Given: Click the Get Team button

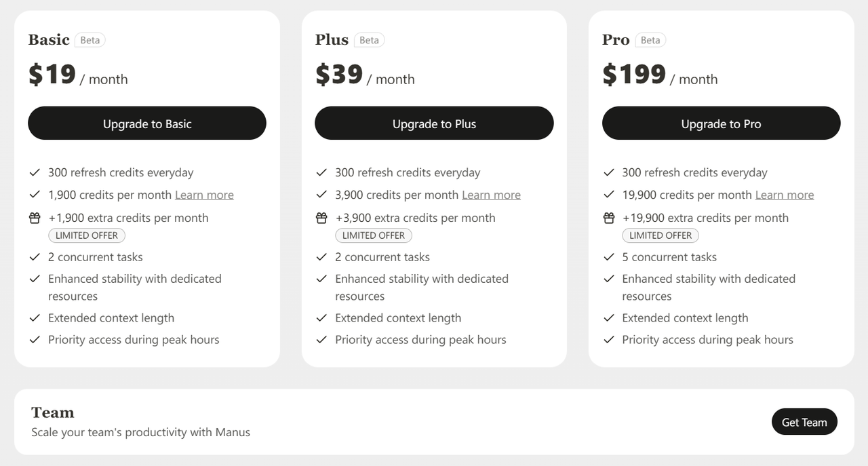Looking at the screenshot, I should click(x=804, y=422).
